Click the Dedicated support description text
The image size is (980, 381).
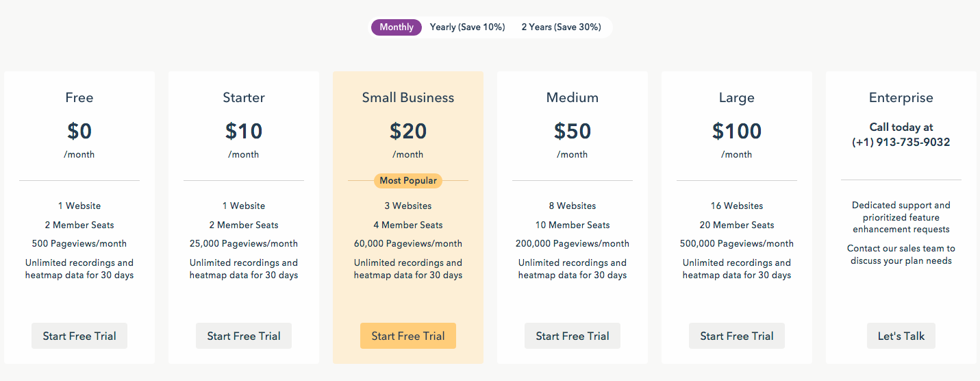901,217
